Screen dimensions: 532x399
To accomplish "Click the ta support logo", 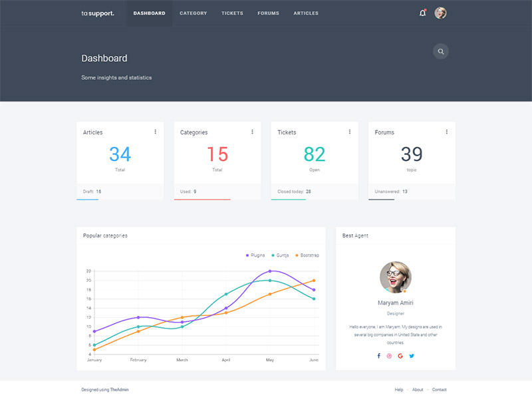I will pyautogui.click(x=97, y=13).
